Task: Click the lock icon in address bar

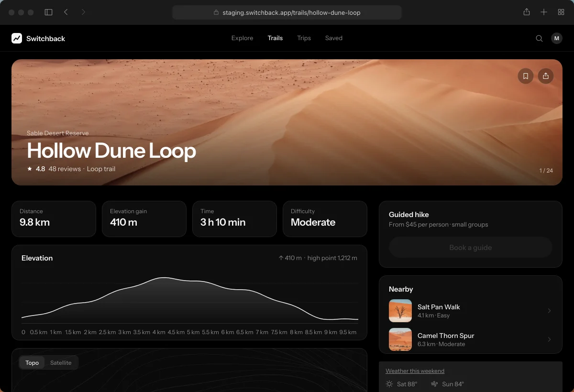Action: [216, 12]
